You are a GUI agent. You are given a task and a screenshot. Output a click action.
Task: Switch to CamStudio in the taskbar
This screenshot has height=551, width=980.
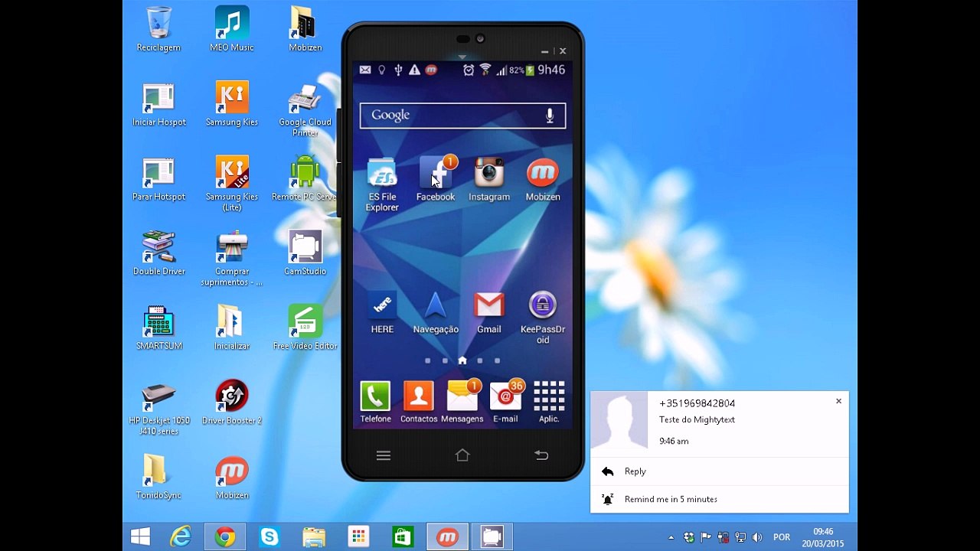(492, 537)
